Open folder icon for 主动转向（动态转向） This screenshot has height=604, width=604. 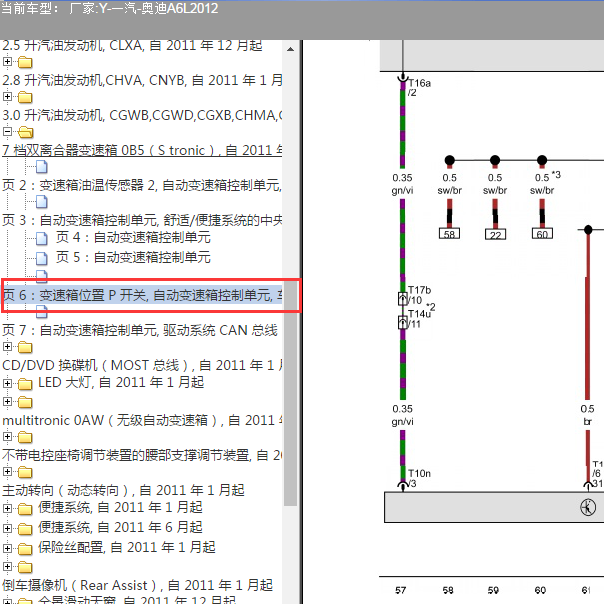click(x=25, y=472)
